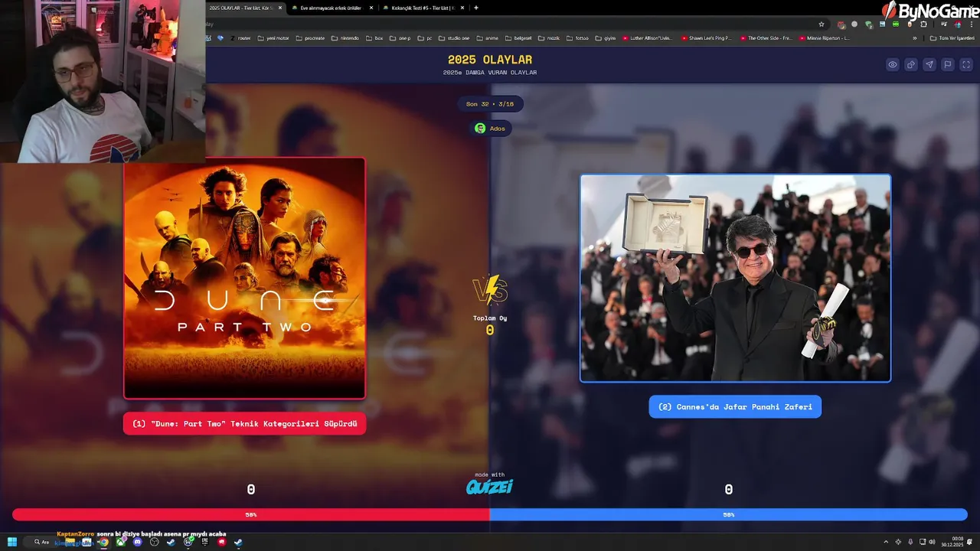Click the taskbar Ara search box

click(41, 542)
